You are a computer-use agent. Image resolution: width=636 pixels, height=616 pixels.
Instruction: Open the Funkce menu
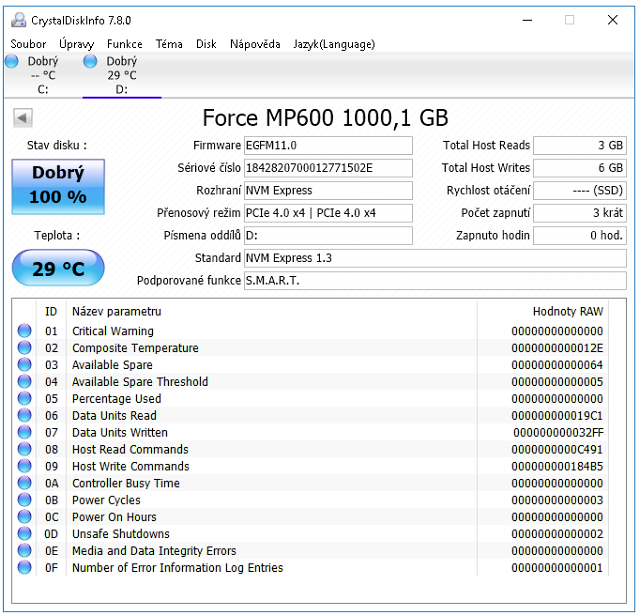(x=125, y=44)
